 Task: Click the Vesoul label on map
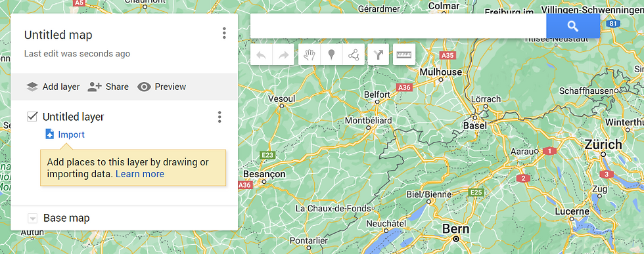click(x=281, y=99)
